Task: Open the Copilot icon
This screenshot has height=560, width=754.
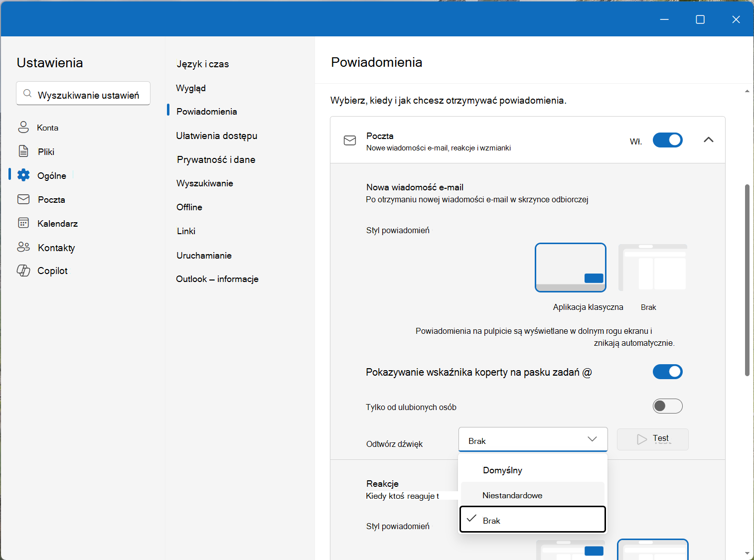Action: pos(23,271)
